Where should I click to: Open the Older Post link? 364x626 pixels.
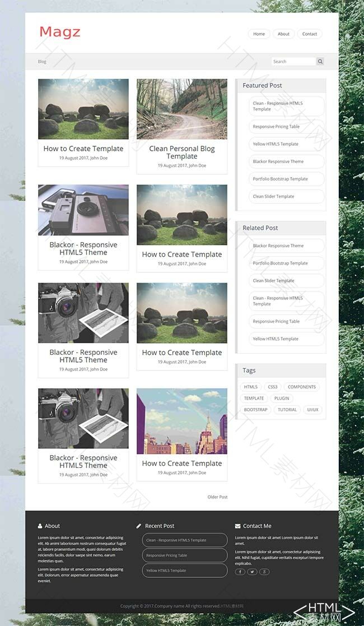[x=217, y=497]
